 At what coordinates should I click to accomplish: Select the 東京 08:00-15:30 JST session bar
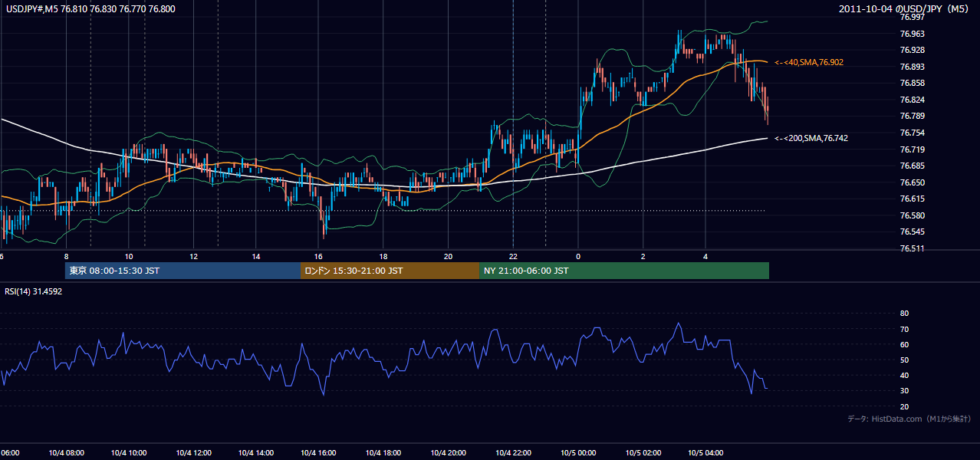pyautogui.click(x=183, y=271)
